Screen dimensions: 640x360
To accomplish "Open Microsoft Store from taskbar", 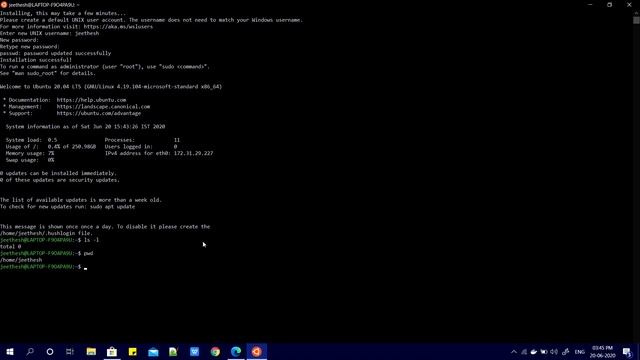I will point(112,351).
